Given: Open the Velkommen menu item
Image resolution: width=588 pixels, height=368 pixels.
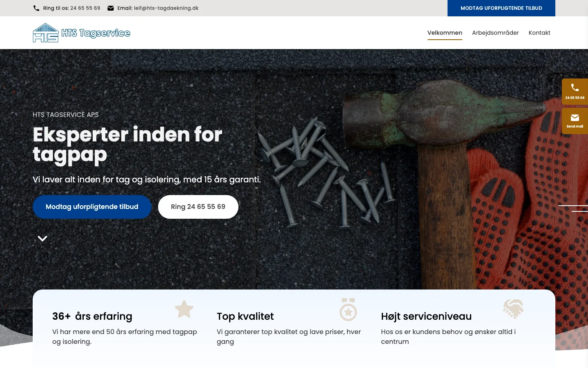Looking at the screenshot, I should tap(445, 33).
